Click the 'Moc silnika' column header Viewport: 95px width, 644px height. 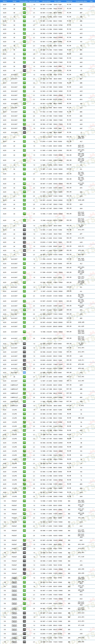point(58,1)
